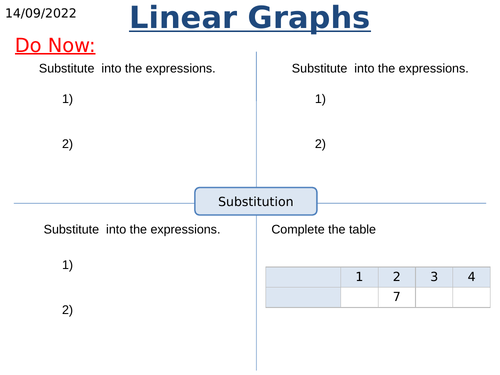This screenshot has width=500, height=375.
Task: Click question 1) in bottom-left section
Action: [67, 265]
